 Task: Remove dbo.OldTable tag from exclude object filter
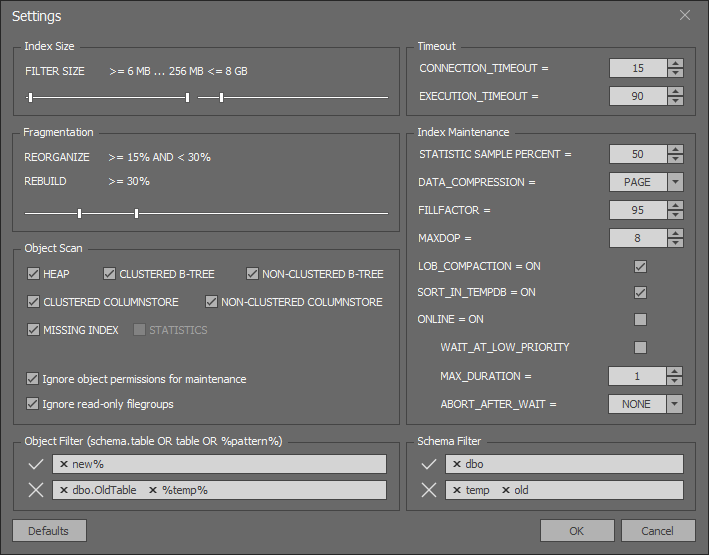click(64, 490)
